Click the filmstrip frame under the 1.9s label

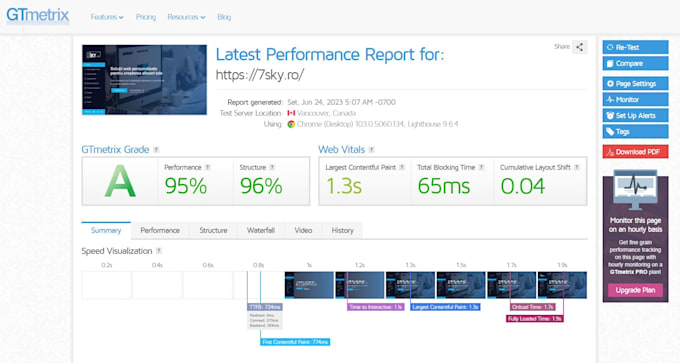pos(562,285)
